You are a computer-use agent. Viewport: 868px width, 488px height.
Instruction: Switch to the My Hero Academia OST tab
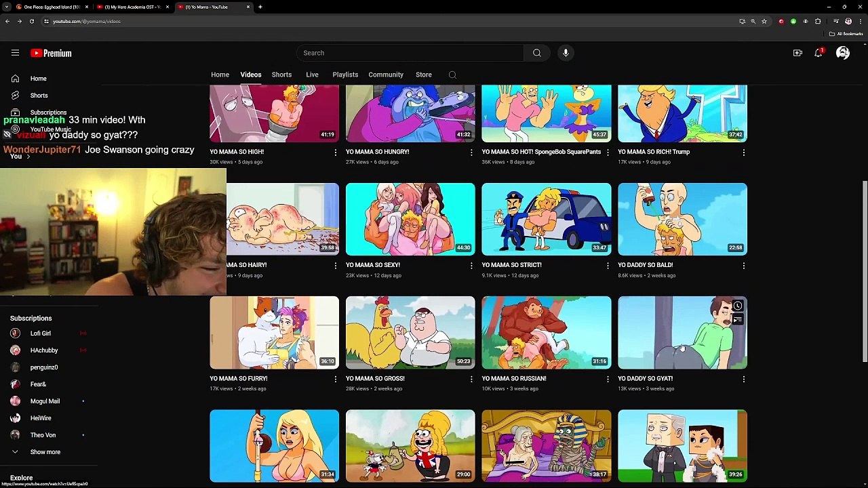(x=134, y=7)
